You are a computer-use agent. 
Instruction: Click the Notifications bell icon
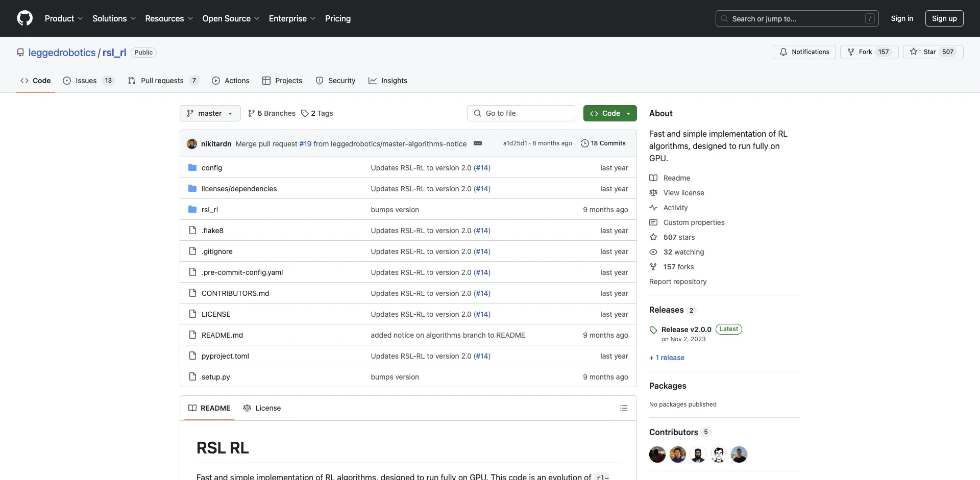click(x=783, y=52)
